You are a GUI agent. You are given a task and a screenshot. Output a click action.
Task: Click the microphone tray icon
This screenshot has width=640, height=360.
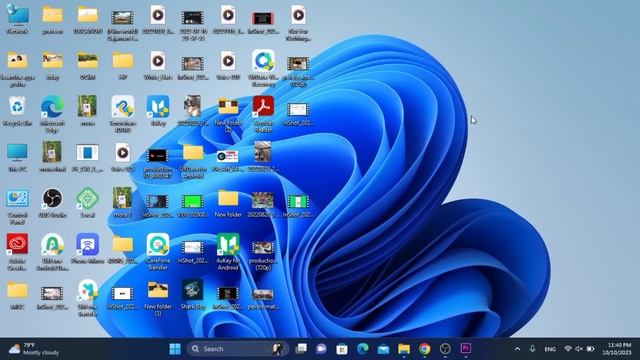[532, 349]
